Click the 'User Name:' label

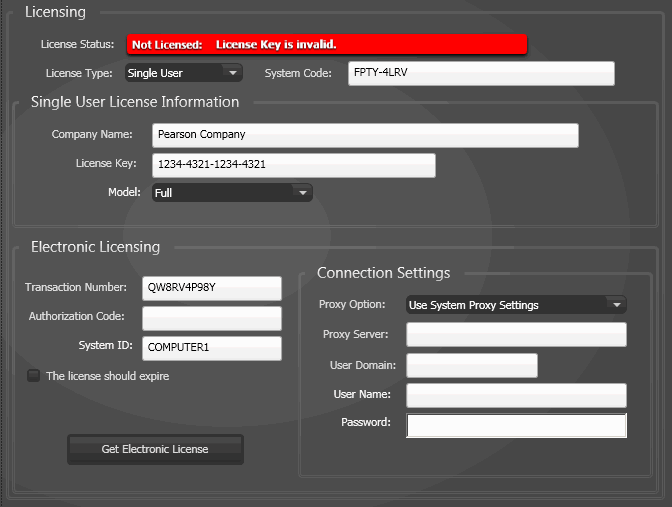[362, 394]
